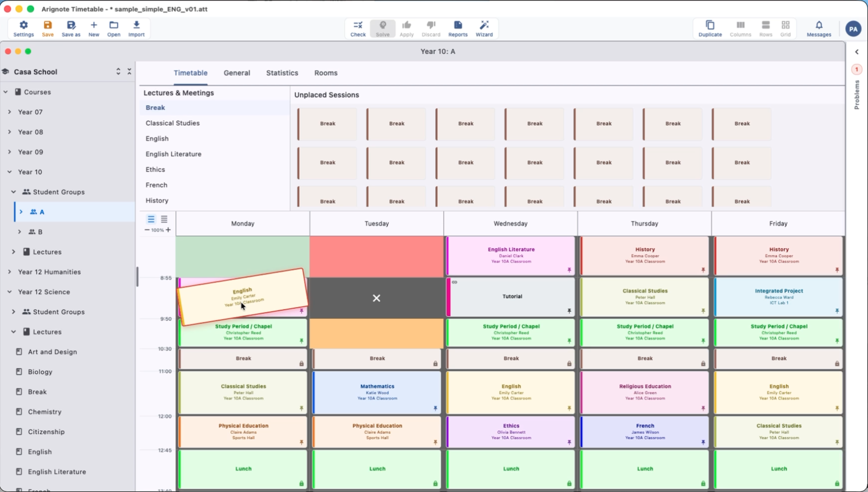Toggle pin on Friday Integrated Project session
The image size is (868, 492).
[x=837, y=311]
